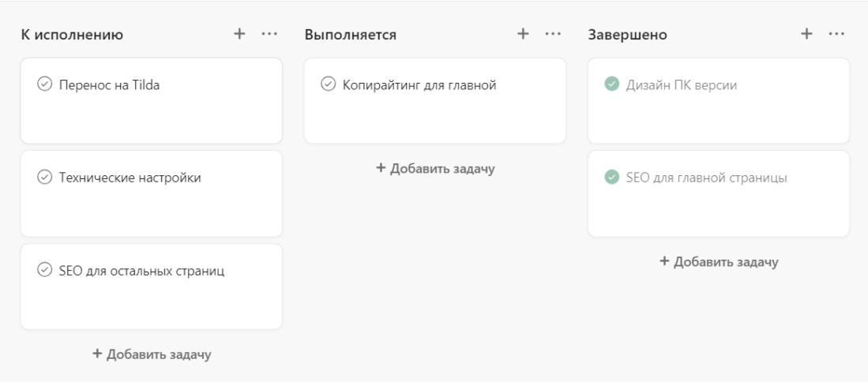Viewport: 868px width, 382px height.
Task: Click Добавить задачу under Выполняется
Action: click(x=435, y=169)
